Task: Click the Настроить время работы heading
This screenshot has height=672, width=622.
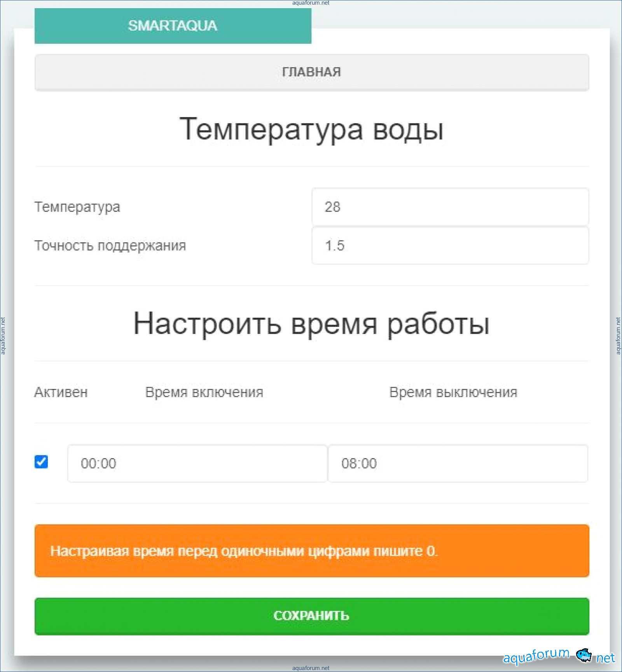Action: click(x=311, y=324)
